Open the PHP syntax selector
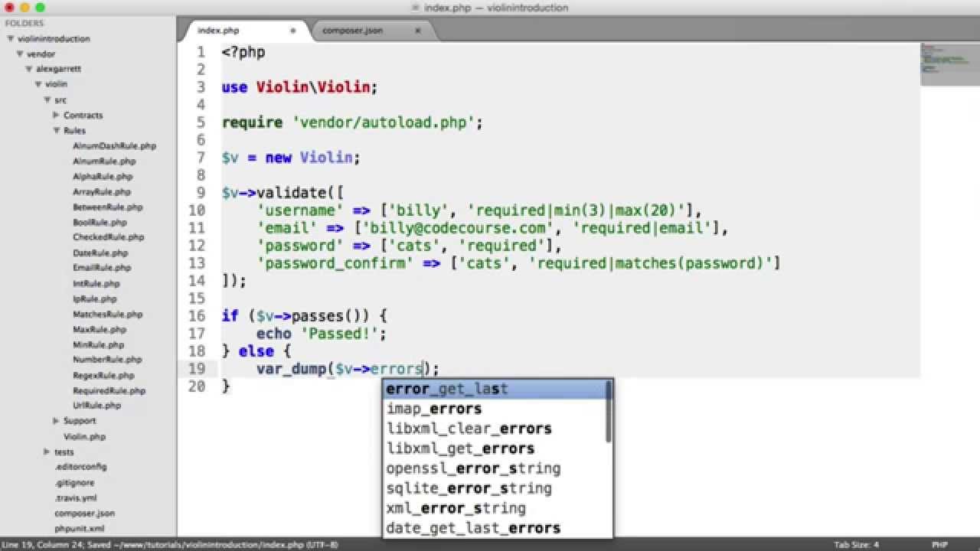 pos(939,545)
